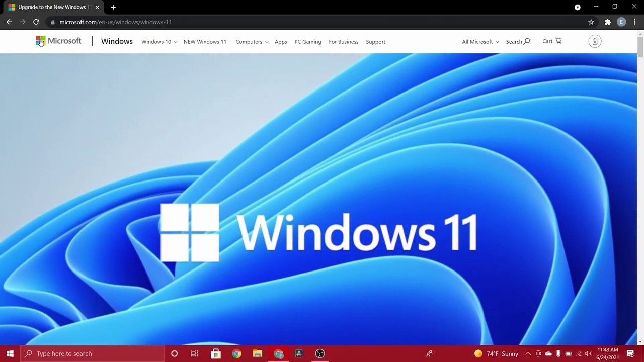Viewport: 644px width, 362px height.
Task: Expand the All Microsoft dropdown
Action: [x=480, y=42]
